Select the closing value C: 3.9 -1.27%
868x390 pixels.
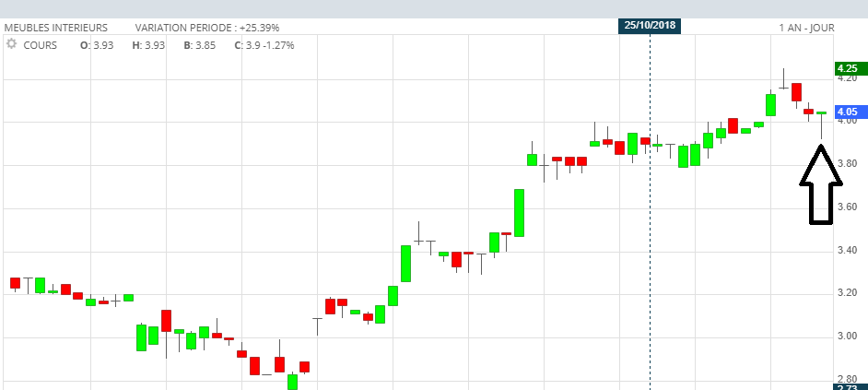pos(264,45)
